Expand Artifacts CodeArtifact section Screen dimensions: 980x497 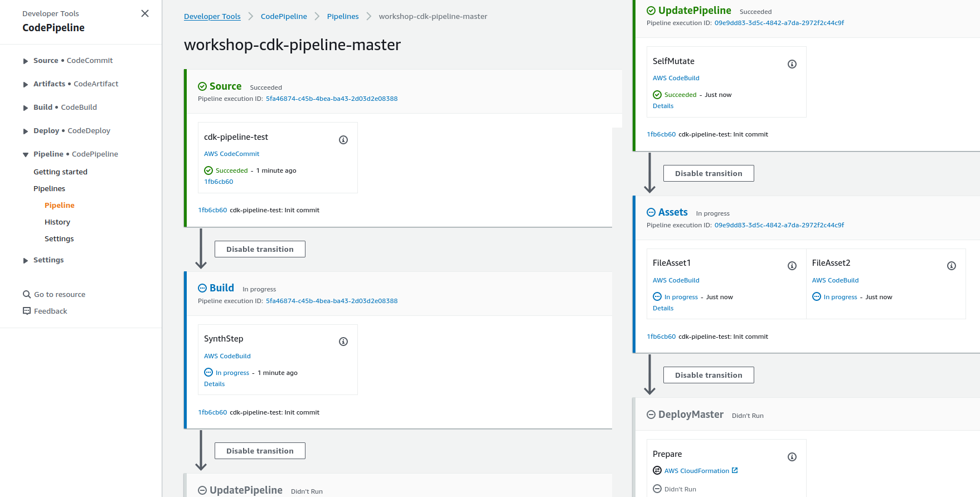26,85
